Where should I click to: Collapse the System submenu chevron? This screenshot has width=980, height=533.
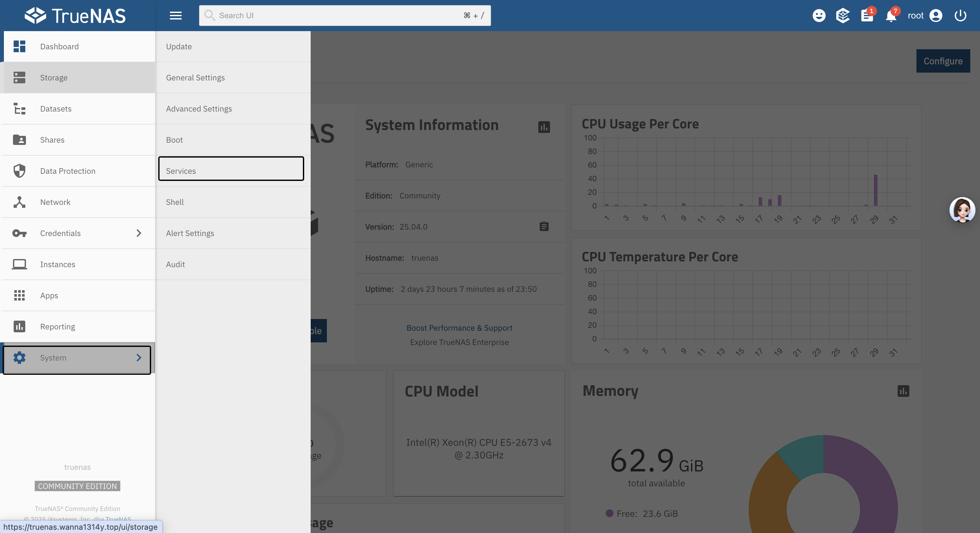[x=139, y=358]
